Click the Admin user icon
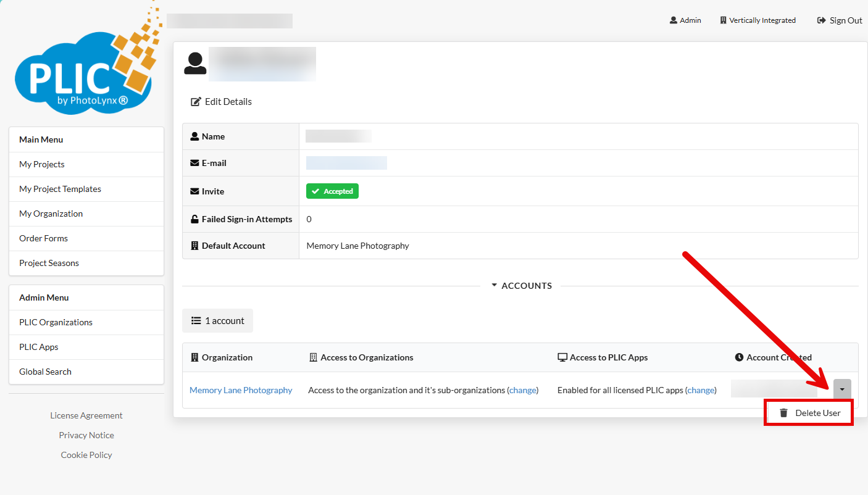 674,20
